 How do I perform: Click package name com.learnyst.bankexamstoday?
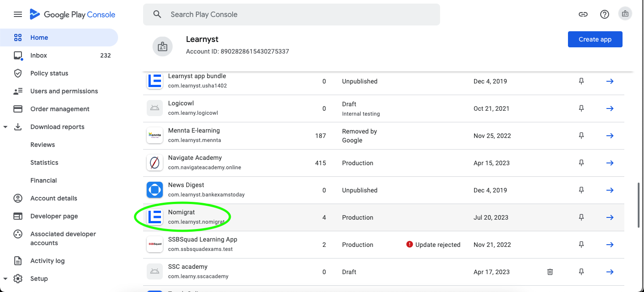click(206, 195)
